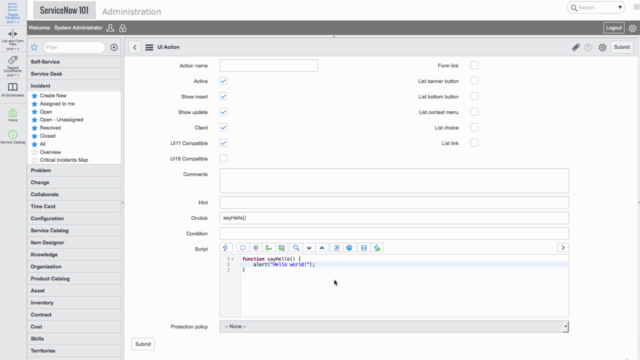Screen dimensions: 640x360
Task: Click the script search magnifier icon
Action: pos(296,248)
